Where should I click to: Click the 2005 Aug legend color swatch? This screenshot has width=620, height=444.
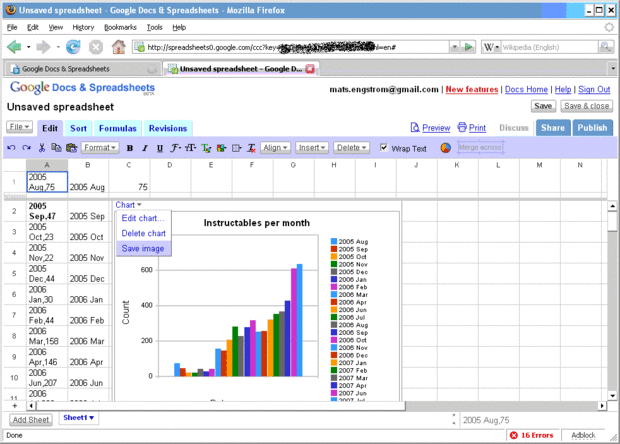pos(334,241)
